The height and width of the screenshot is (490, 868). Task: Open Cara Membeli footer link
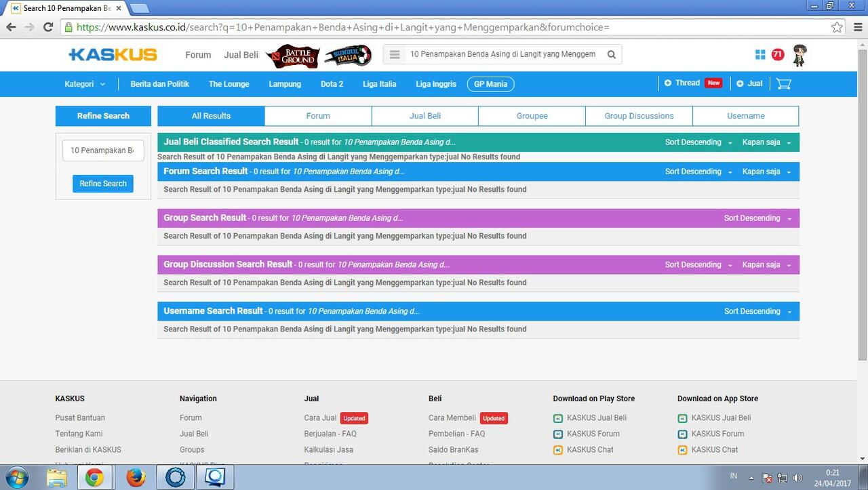pos(452,418)
